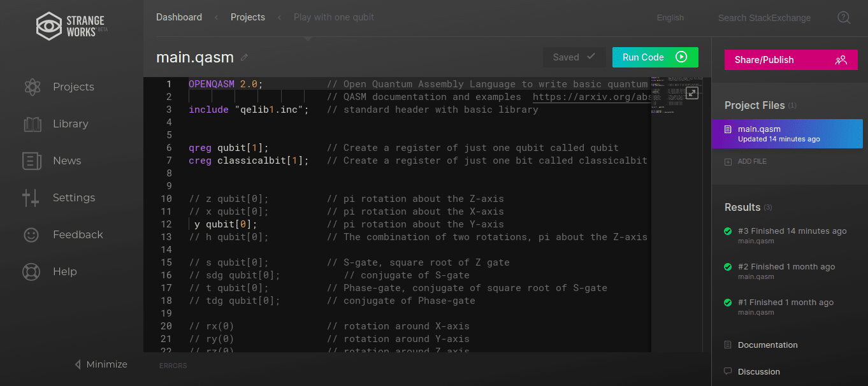This screenshot has width=868, height=386.
Task: Open the English language dropdown
Action: 670,18
